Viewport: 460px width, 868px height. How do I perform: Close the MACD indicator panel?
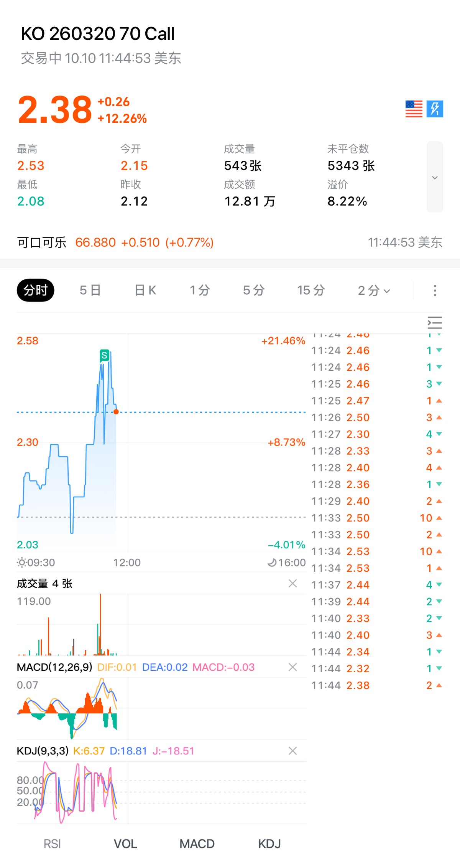click(292, 667)
